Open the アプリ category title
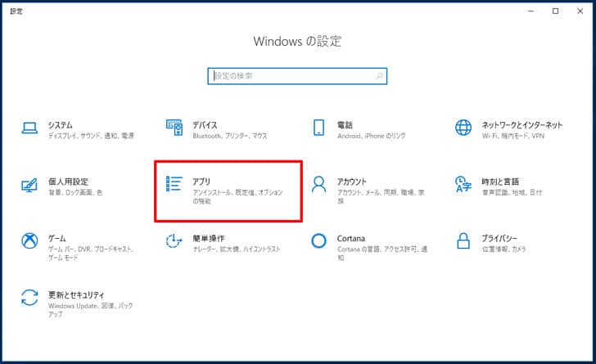Image resolution: width=596 pixels, height=364 pixels. 201,182
